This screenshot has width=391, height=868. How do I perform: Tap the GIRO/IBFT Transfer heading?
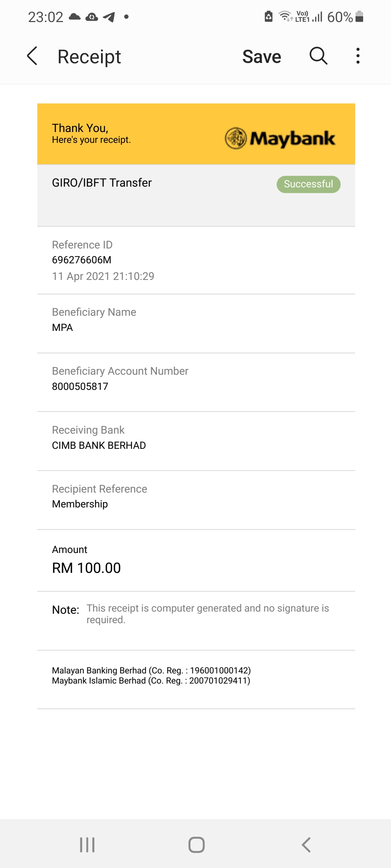(x=102, y=183)
